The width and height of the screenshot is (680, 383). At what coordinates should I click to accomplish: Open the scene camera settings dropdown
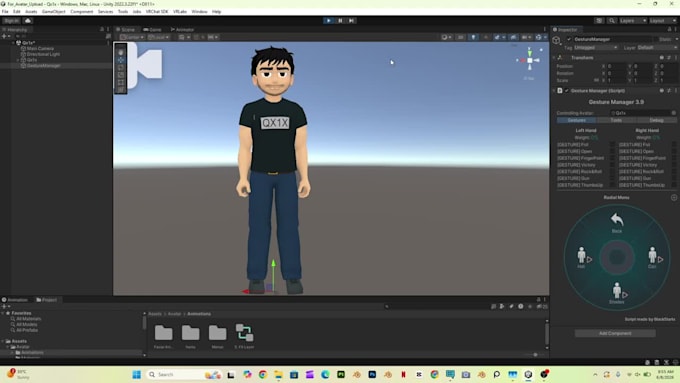click(526, 37)
